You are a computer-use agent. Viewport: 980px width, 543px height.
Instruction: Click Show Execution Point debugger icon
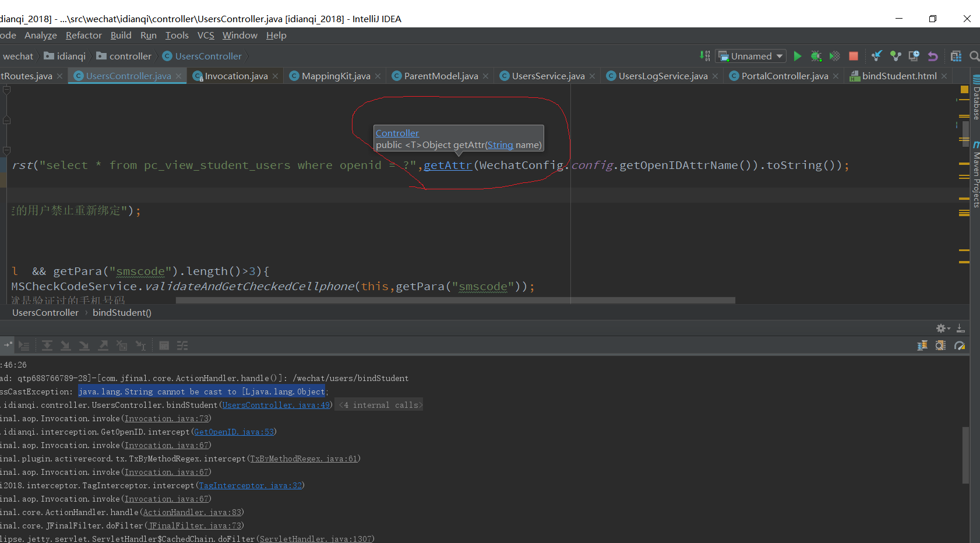(24, 345)
